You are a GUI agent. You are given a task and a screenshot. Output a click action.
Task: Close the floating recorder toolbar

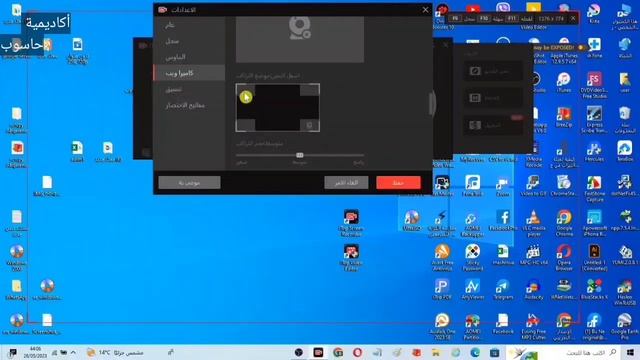click(x=573, y=18)
